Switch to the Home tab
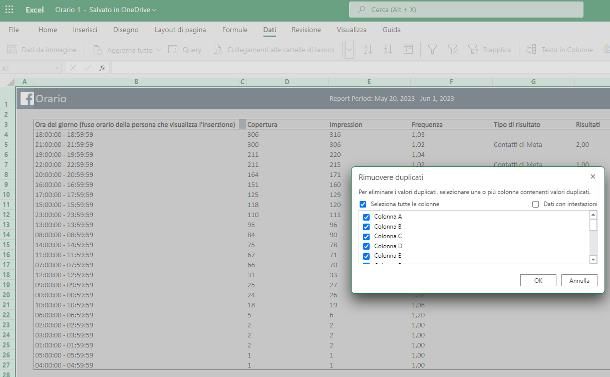 click(x=47, y=30)
